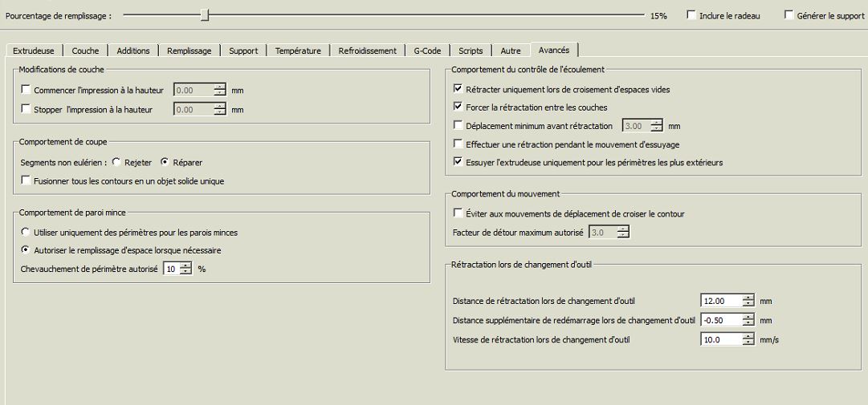
Task: Check Commencer l'impression à la hauteur
Action: [x=26, y=90]
